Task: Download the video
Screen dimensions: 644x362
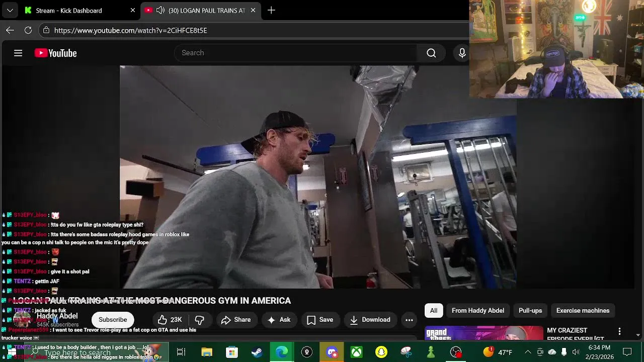Action: pyautogui.click(x=370, y=320)
